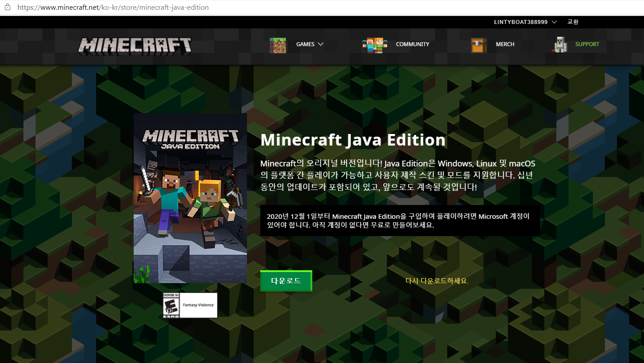Expand the chevron next to GAMES
The image size is (644, 363).
click(x=321, y=44)
